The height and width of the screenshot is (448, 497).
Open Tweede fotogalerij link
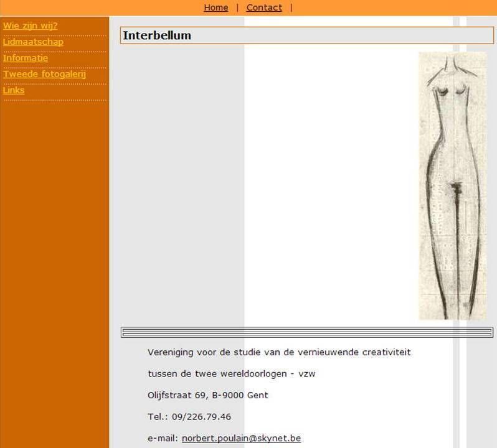44,74
